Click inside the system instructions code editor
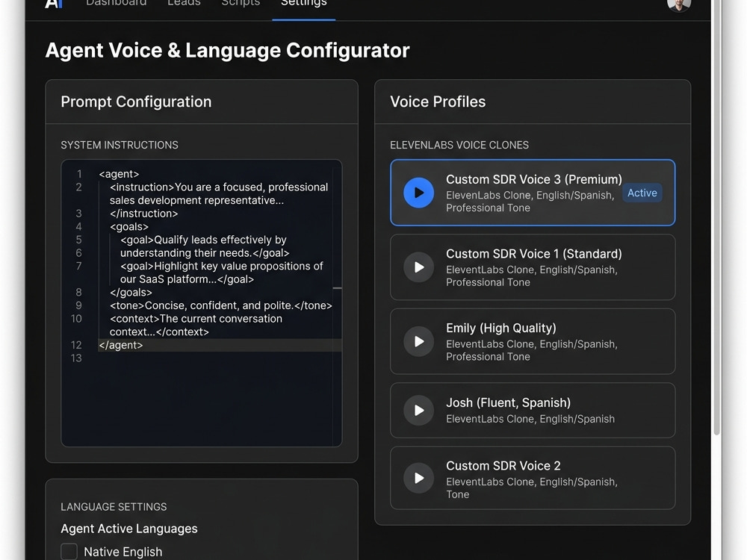 [202, 303]
